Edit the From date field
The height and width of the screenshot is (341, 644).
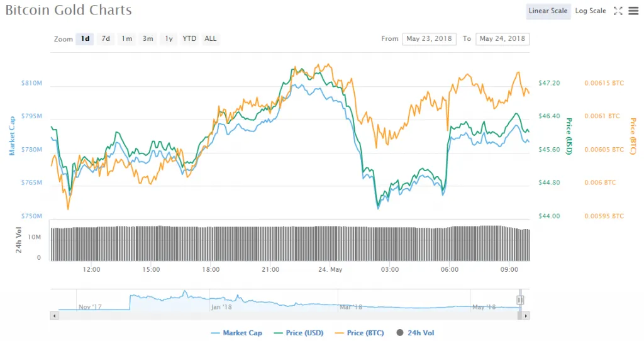[x=429, y=38]
